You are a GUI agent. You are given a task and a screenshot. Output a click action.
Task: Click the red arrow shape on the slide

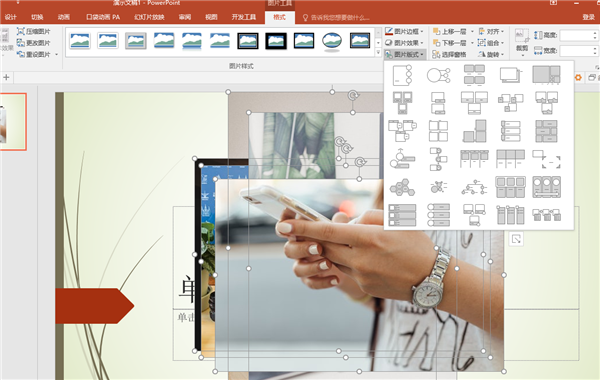click(94, 306)
